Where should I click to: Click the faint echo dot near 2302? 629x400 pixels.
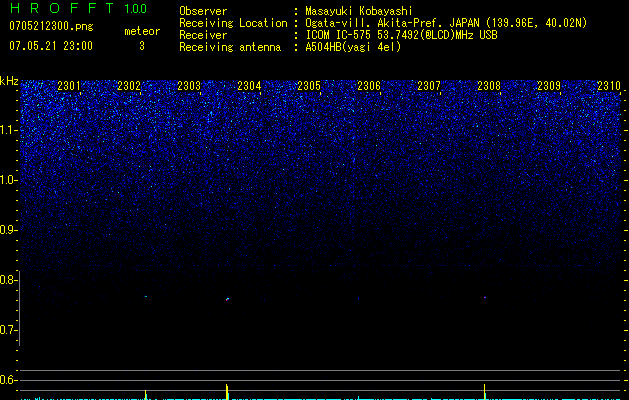tap(146, 296)
